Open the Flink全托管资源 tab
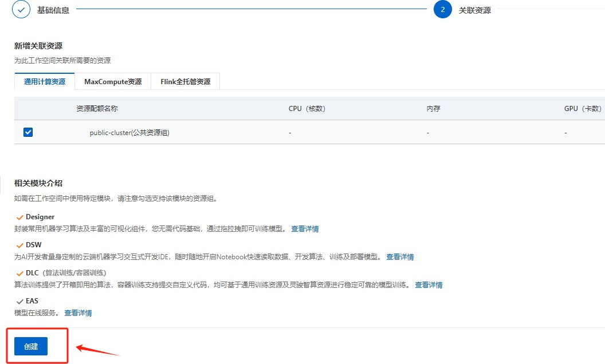 pyautogui.click(x=185, y=82)
